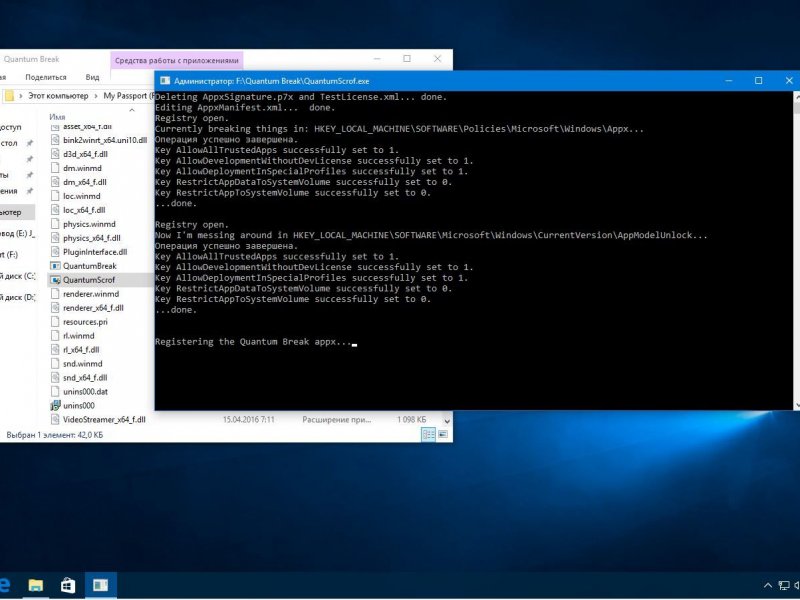Show hidden system tray icons chevron

coord(768,586)
